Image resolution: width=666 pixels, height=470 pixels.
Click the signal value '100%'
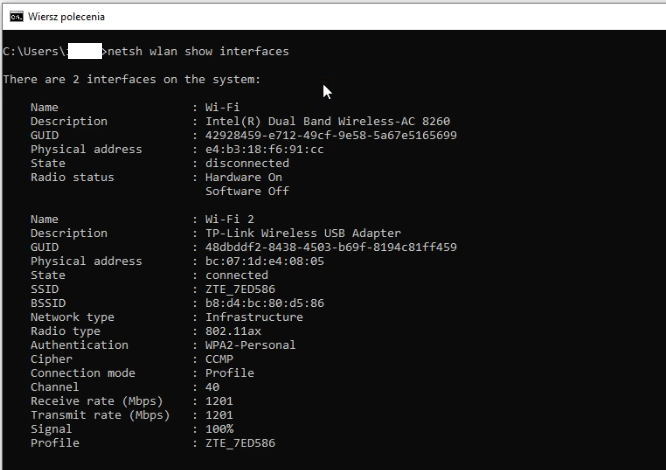pos(219,429)
